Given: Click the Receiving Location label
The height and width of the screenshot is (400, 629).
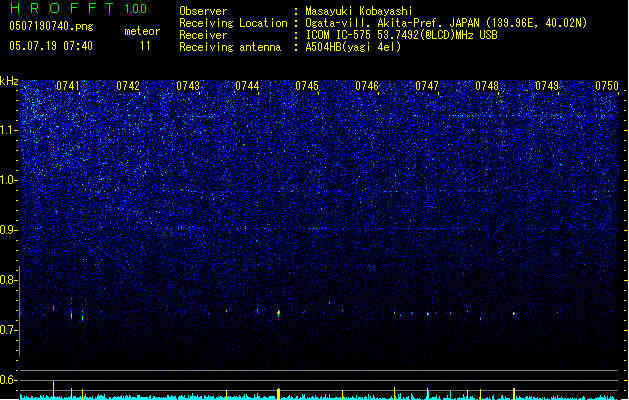Looking at the screenshot, I should (x=233, y=23).
